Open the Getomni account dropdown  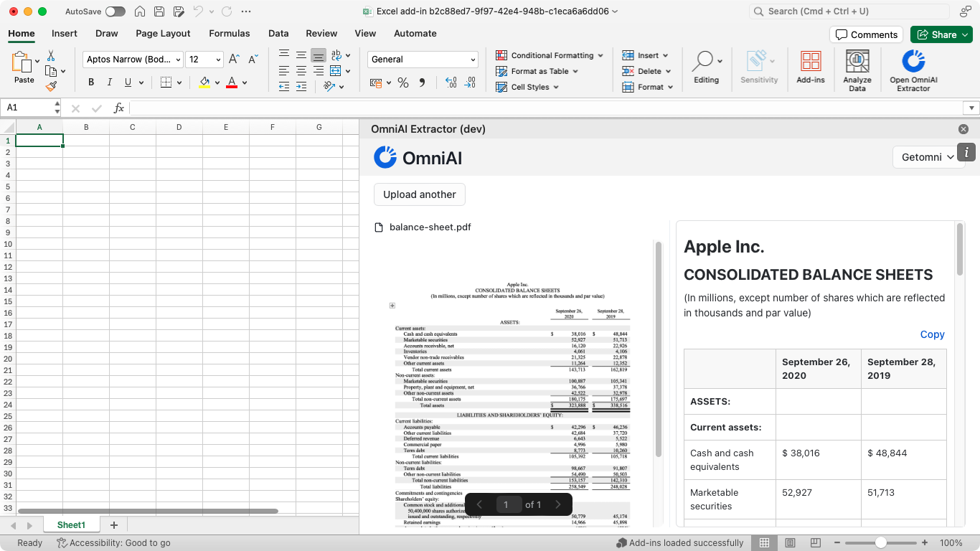tap(928, 157)
